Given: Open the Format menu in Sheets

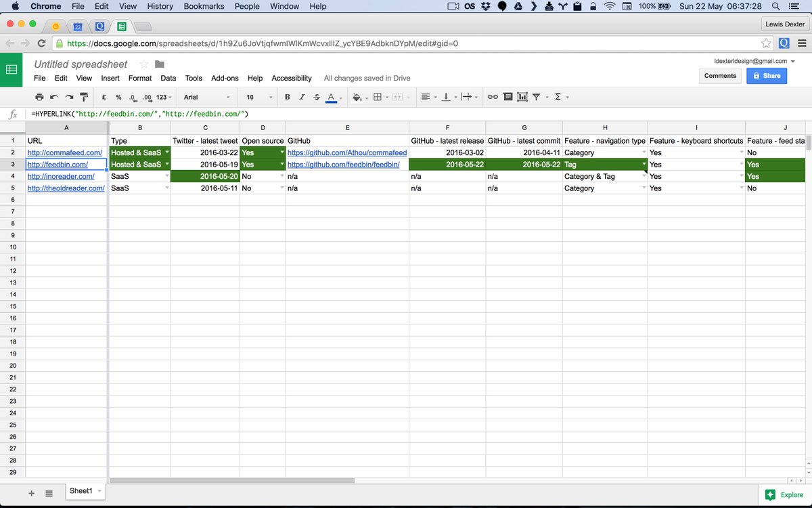Looking at the screenshot, I should 140,78.
